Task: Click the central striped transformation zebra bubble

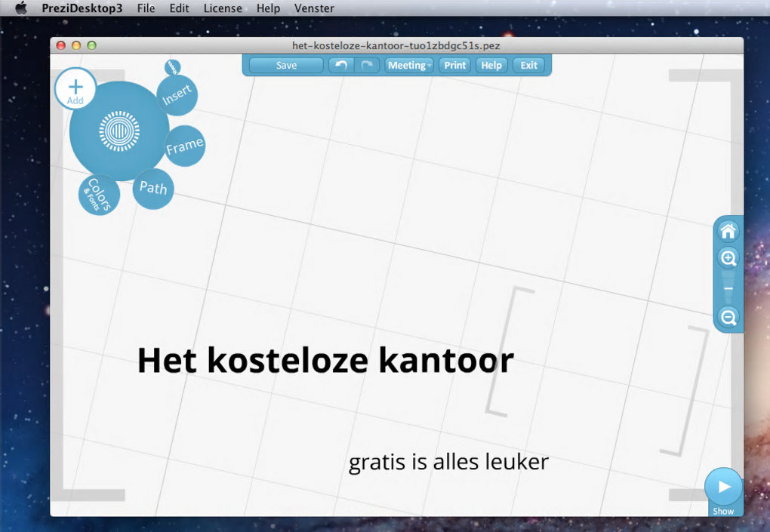Action: 119,131
